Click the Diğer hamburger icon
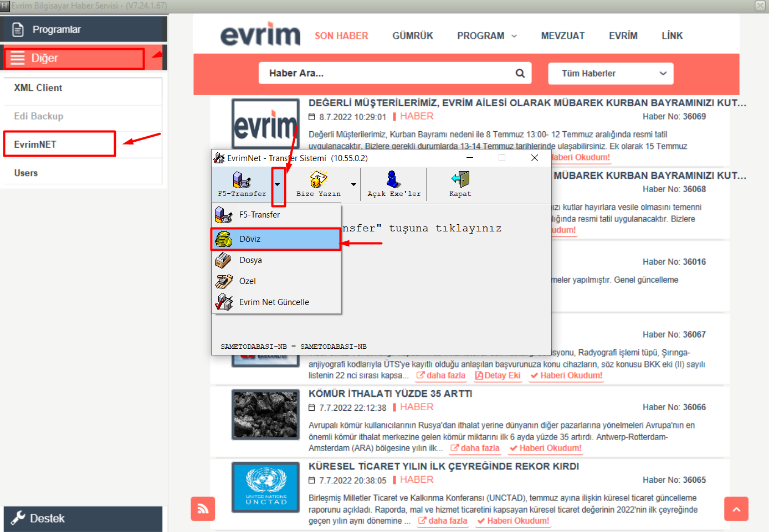Image resolution: width=769 pixels, height=532 pixels. pos(18,58)
